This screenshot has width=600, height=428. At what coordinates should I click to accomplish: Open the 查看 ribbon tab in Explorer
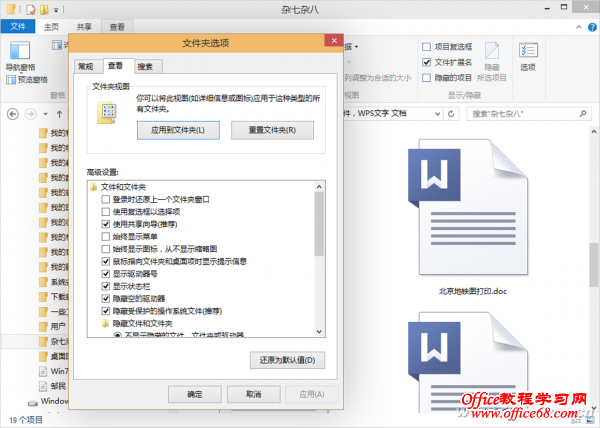click(x=117, y=27)
